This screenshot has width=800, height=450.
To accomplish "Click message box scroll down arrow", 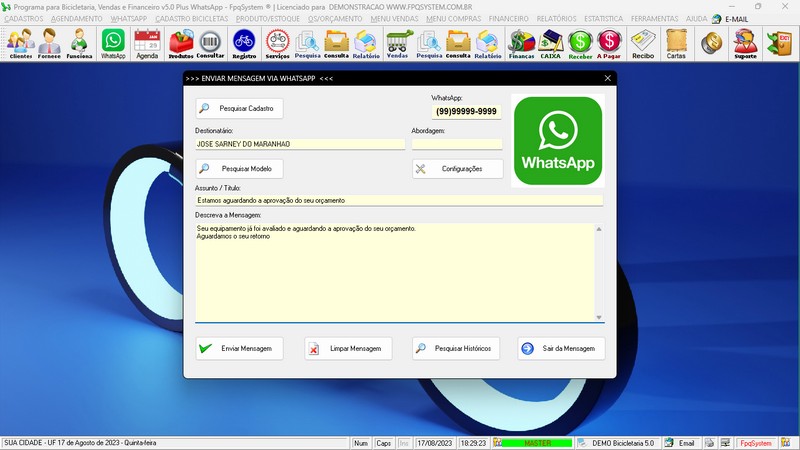I will (599, 317).
